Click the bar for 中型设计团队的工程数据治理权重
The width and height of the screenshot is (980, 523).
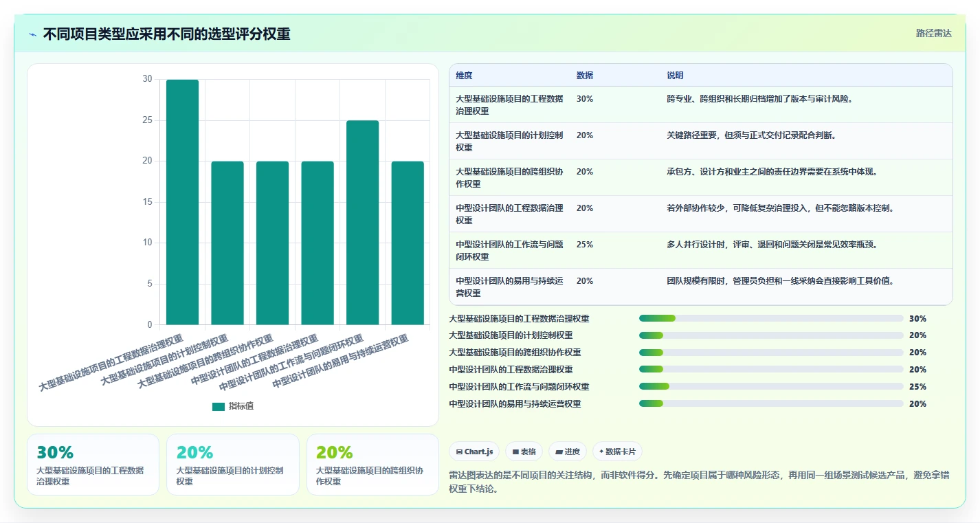point(318,243)
